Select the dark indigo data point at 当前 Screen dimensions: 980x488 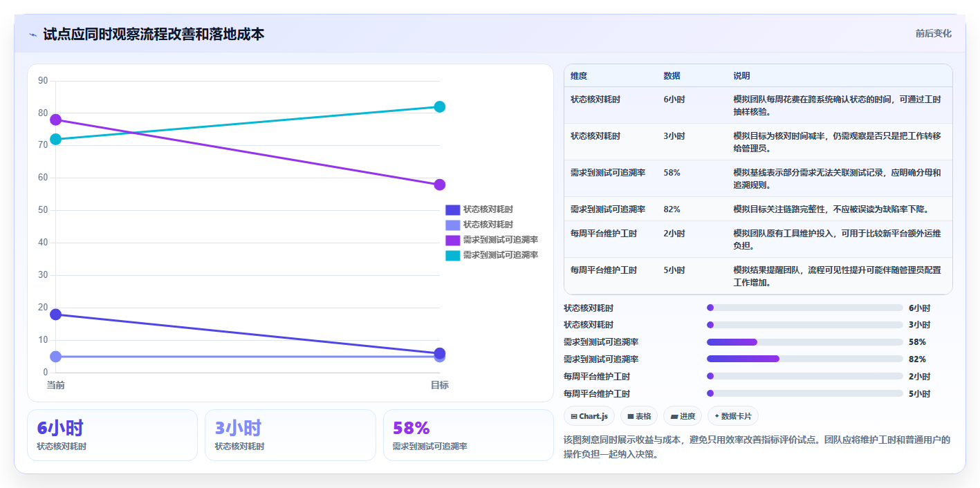click(x=56, y=315)
